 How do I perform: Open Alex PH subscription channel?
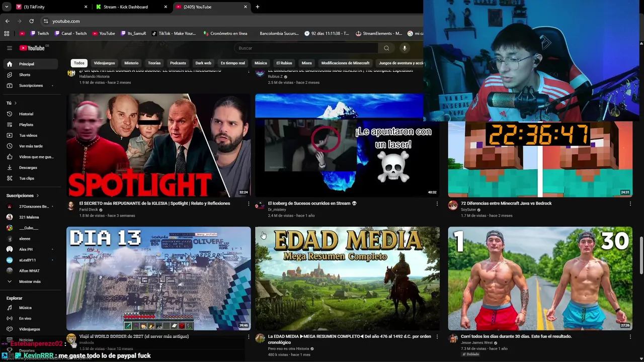point(32,249)
